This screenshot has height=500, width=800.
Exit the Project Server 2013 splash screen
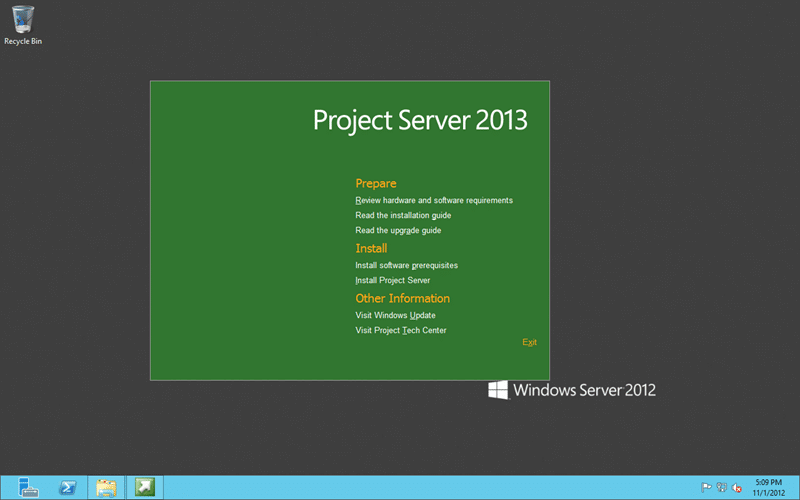coord(529,342)
